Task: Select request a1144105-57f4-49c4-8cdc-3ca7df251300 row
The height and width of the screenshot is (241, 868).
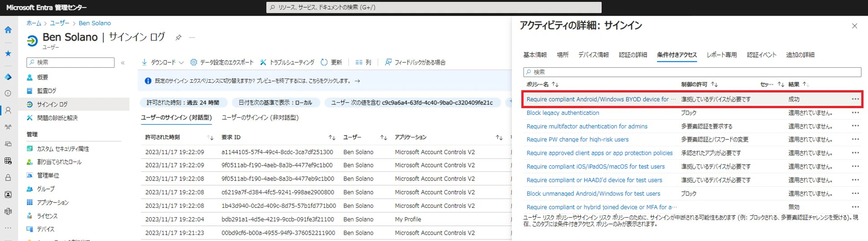Action: pos(326,152)
